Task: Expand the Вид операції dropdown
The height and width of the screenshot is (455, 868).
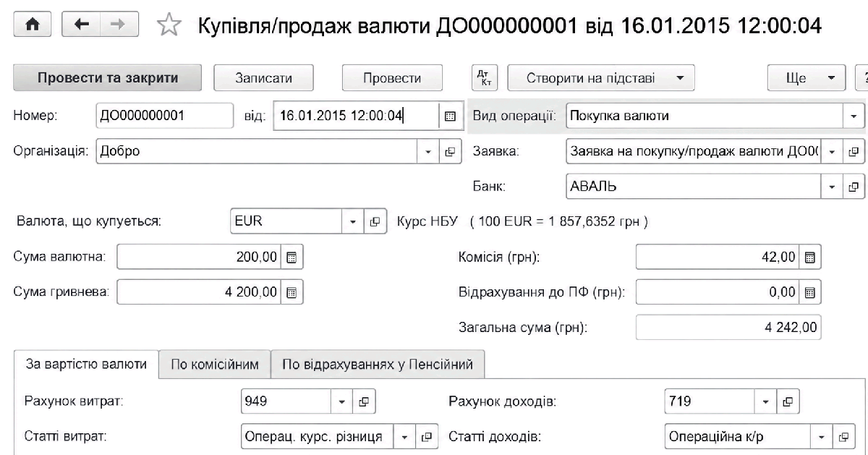Action: (x=854, y=116)
